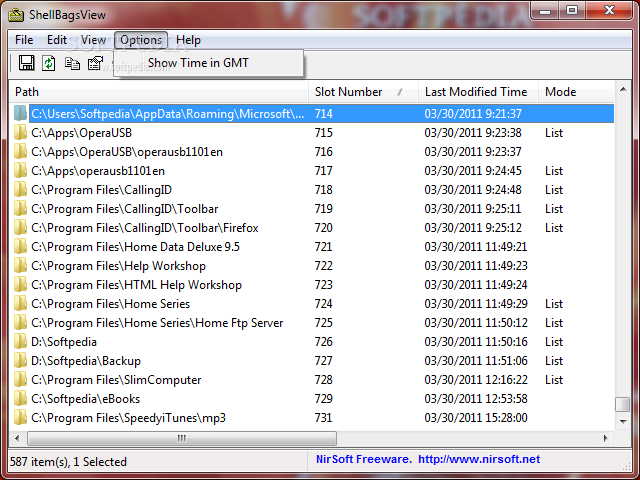Select C:\Program Files\CallingID row 718

312,190
